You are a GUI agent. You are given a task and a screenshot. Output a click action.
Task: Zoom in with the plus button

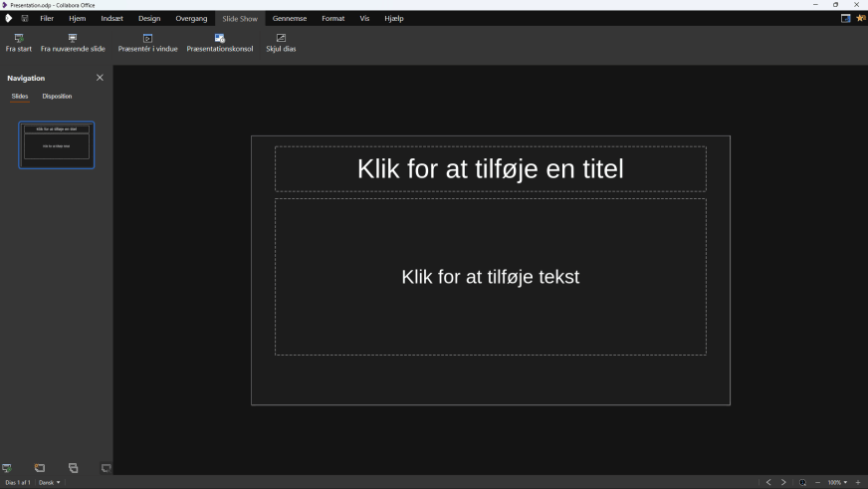click(858, 482)
